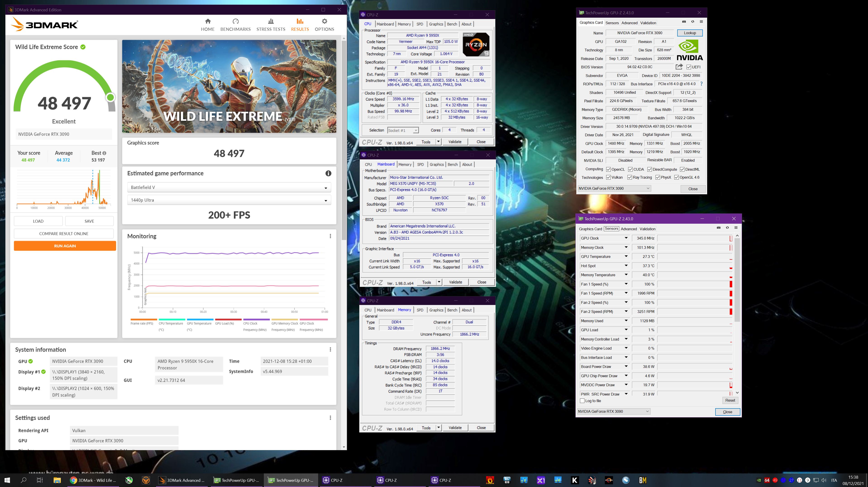Switch to the SPD tab in the Memory CPU-Z window
This screenshot has width=868, height=487.
pyautogui.click(x=420, y=310)
